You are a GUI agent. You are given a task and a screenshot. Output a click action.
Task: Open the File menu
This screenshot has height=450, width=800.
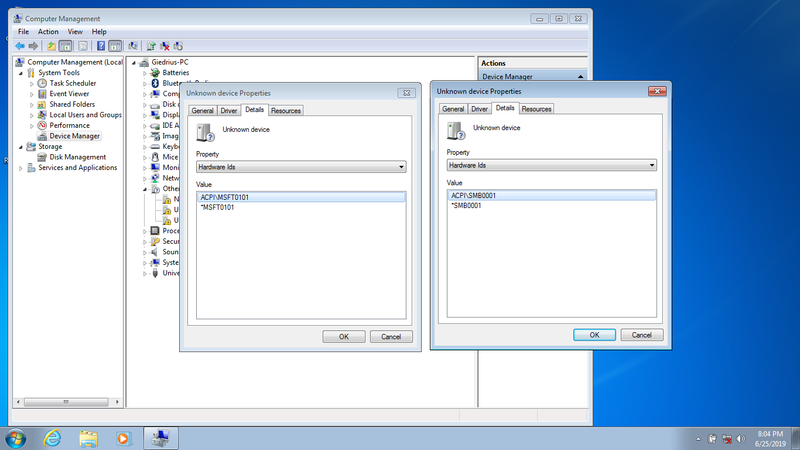pos(23,32)
